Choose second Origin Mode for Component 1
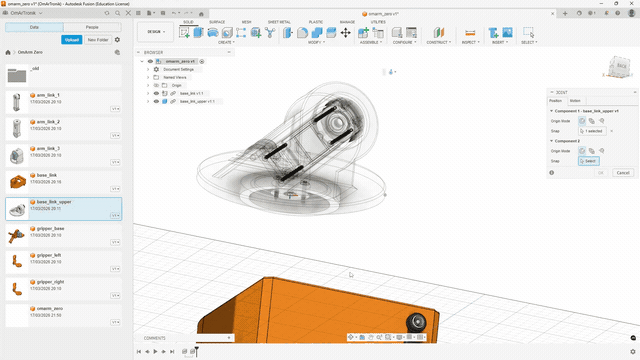This screenshot has height=360, width=640. (592, 121)
